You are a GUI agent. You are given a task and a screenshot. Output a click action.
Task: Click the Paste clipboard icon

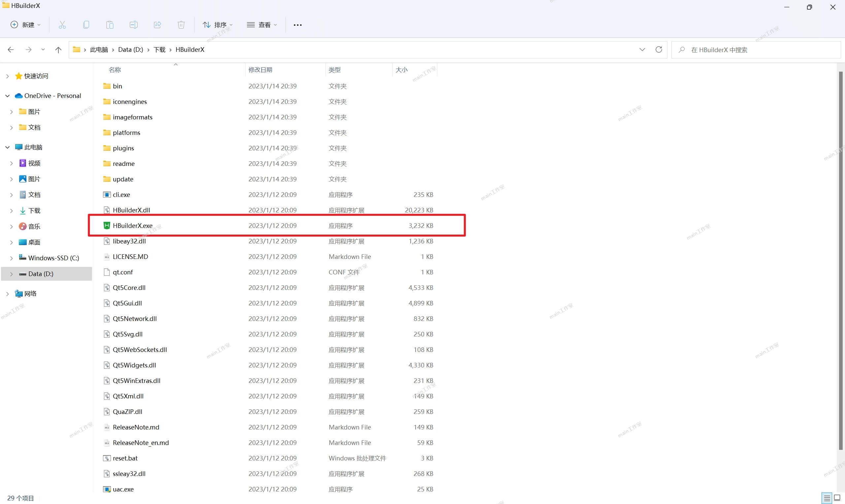110,25
